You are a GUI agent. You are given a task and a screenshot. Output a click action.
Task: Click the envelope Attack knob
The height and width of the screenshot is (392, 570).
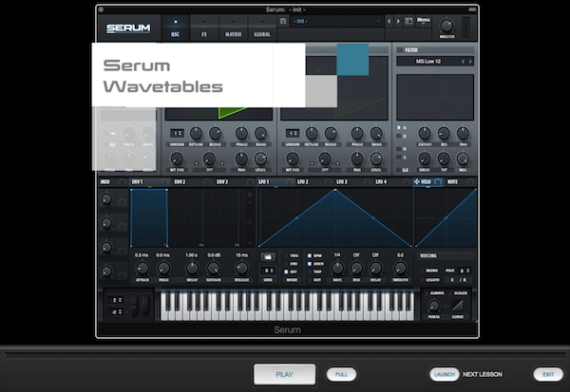[x=142, y=269]
